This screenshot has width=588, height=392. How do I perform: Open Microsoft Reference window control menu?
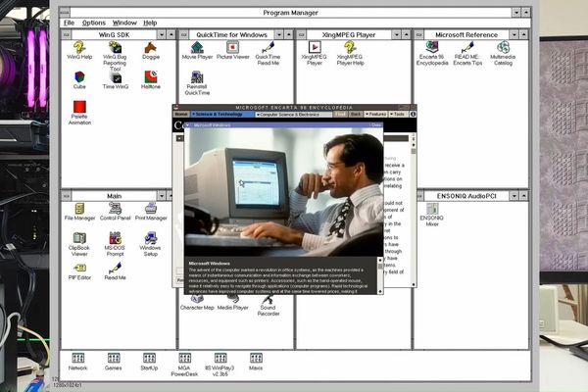[x=419, y=35]
